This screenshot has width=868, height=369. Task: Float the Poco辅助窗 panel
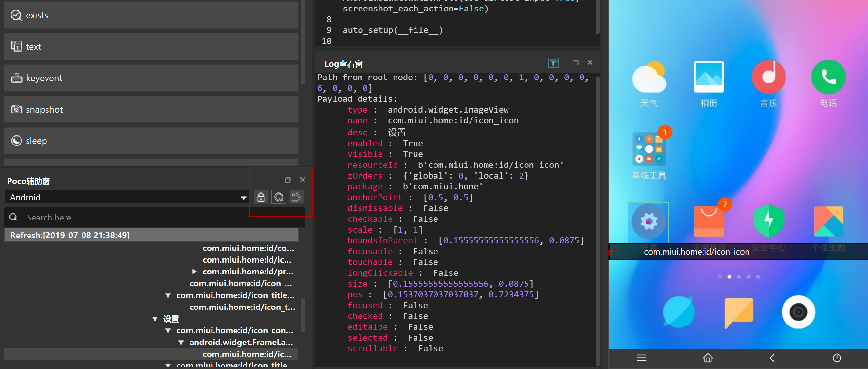[x=288, y=180]
